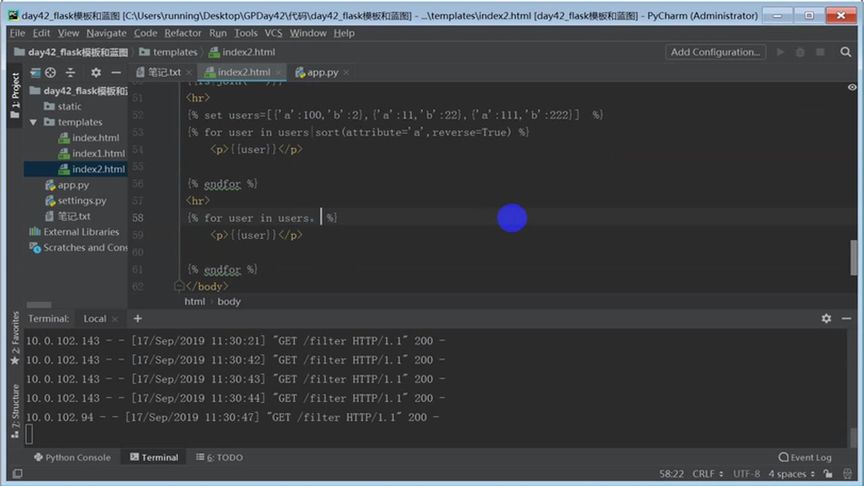
Task: Collapse the templates folder in project tree
Action: 35,122
